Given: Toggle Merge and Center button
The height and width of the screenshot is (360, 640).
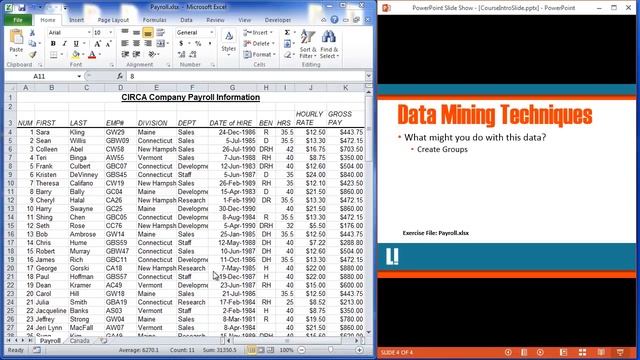Looking at the screenshot, I should tap(161, 43).
